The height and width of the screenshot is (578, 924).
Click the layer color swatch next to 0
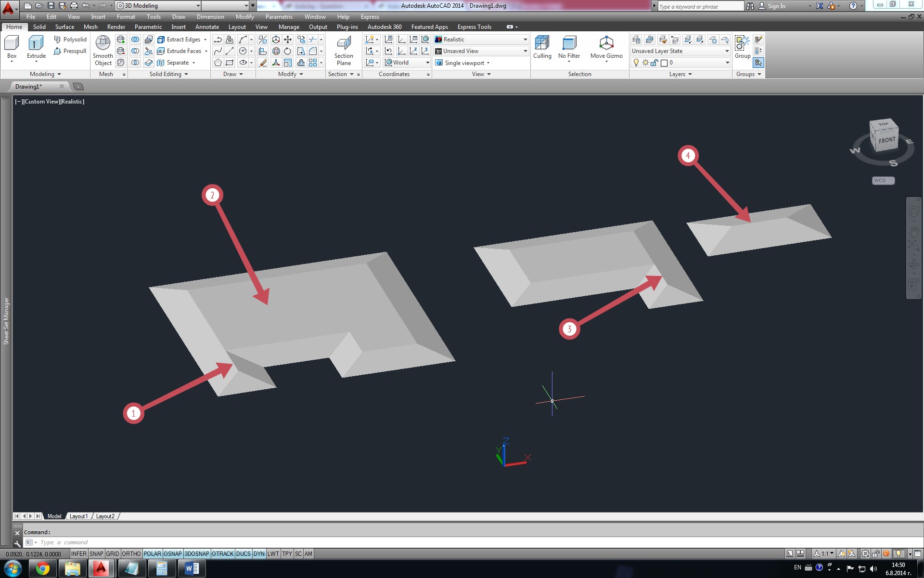(664, 63)
